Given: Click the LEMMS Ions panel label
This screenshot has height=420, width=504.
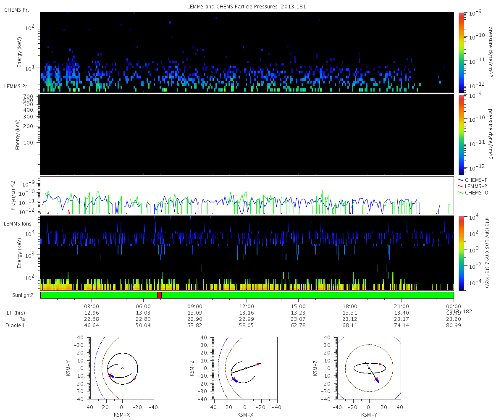Looking at the screenshot, I should [x=18, y=223].
